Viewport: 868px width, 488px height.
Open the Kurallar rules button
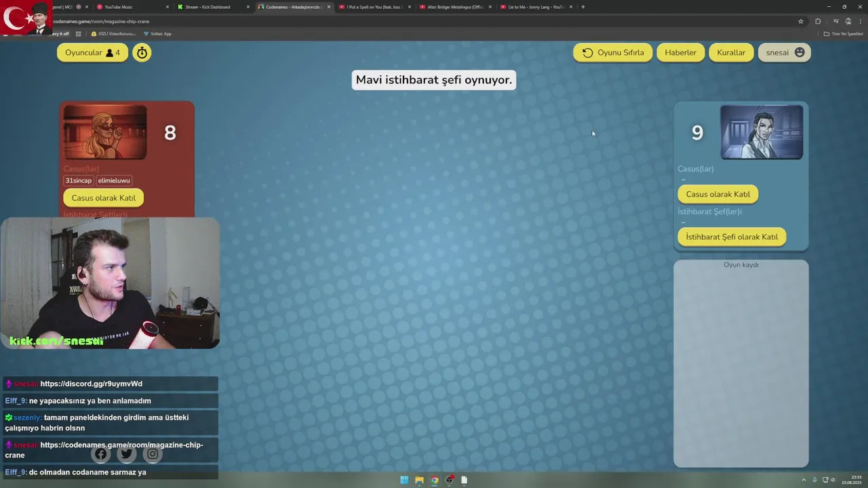click(731, 53)
